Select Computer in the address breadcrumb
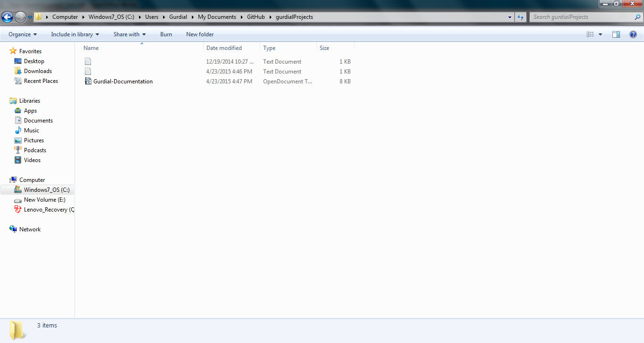644x343 pixels. (65, 17)
